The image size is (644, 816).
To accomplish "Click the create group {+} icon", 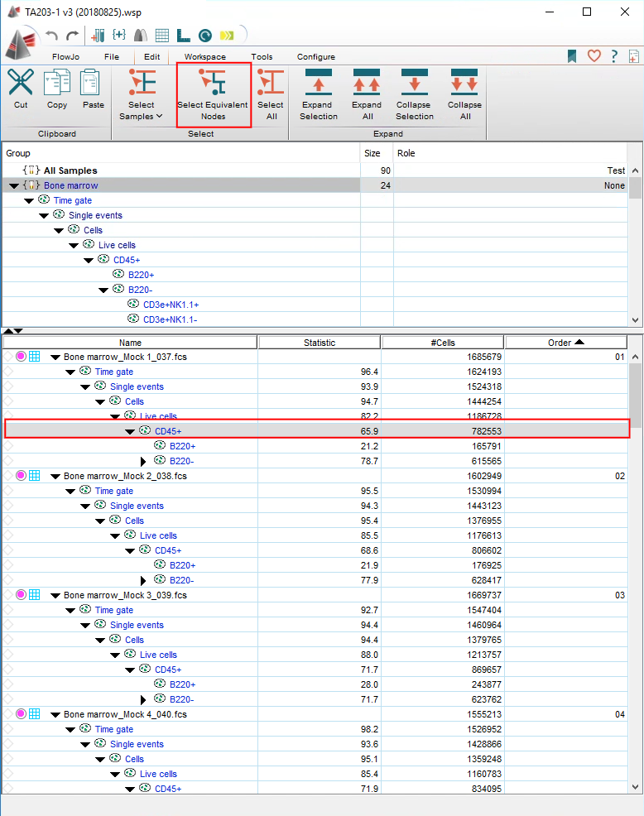I will pyautogui.click(x=119, y=36).
